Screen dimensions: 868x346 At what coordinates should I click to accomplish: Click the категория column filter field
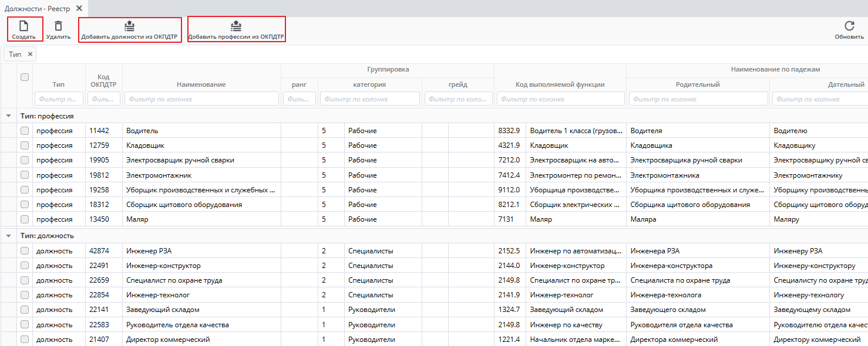[370, 99]
